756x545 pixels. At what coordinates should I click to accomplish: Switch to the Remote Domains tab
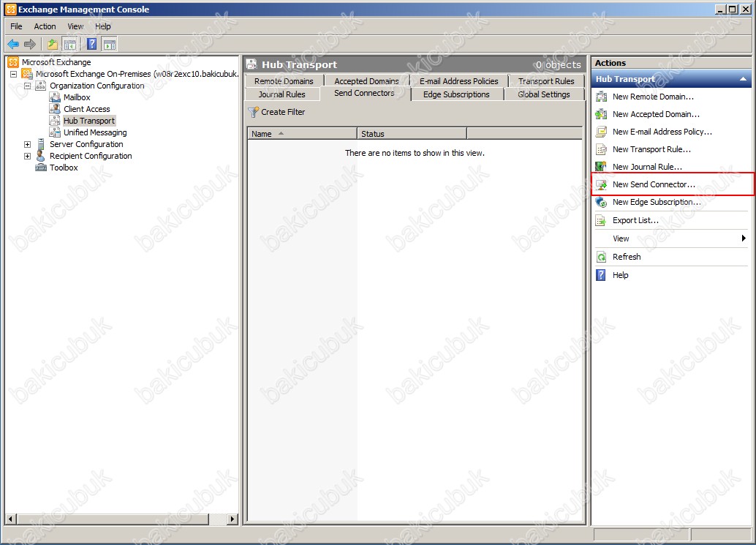(284, 81)
